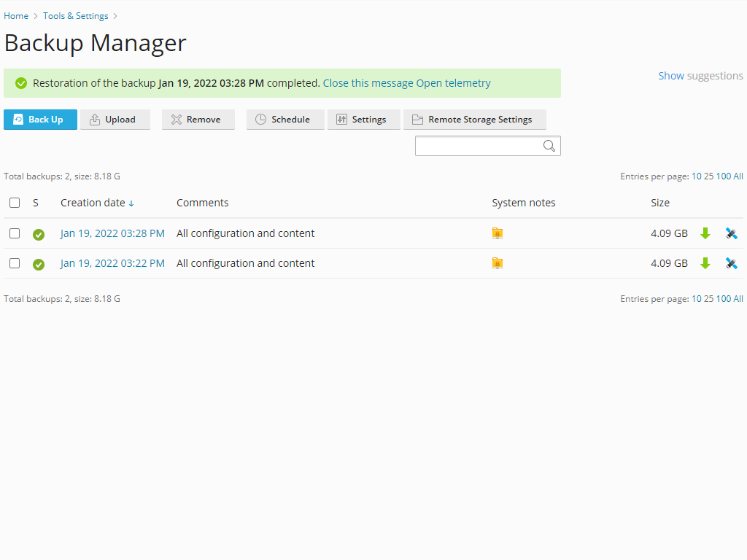Select checkbox for Jan 19 03:28 PM backup
Screen dimensions: 747x560
[15, 233]
